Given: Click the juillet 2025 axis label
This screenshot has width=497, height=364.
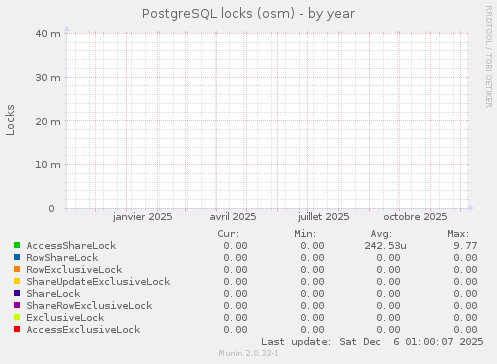Looking at the screenshot, I should point(323,217).
